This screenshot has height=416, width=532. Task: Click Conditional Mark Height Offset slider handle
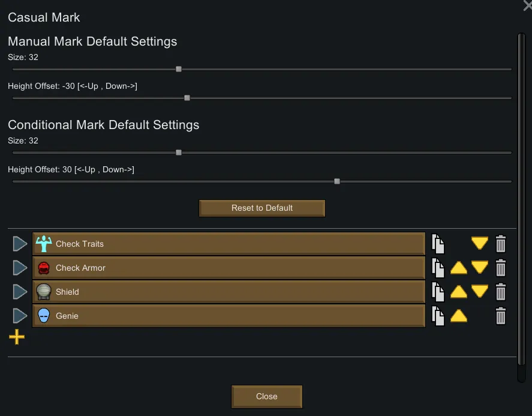[337, 181]
